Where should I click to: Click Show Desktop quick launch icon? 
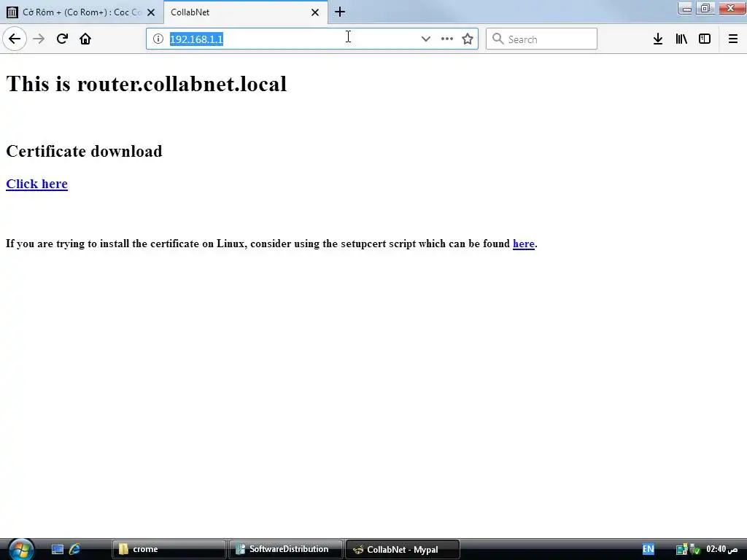pos(58,550)
